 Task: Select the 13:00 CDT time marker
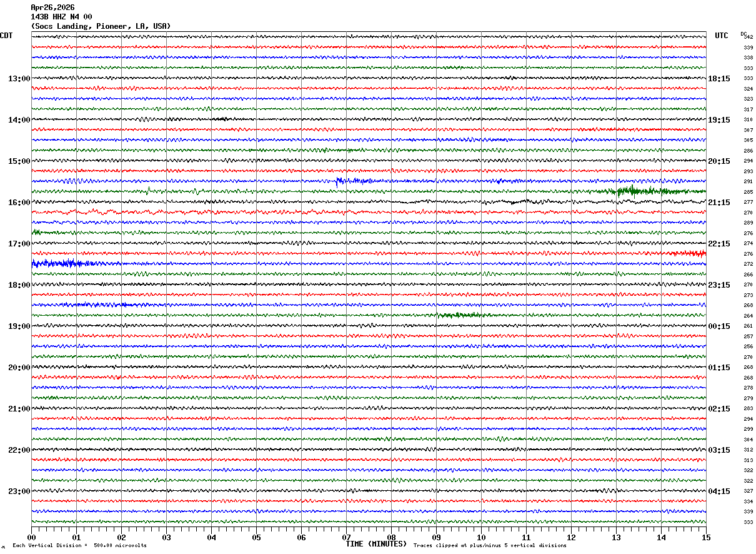pos(19,79)
